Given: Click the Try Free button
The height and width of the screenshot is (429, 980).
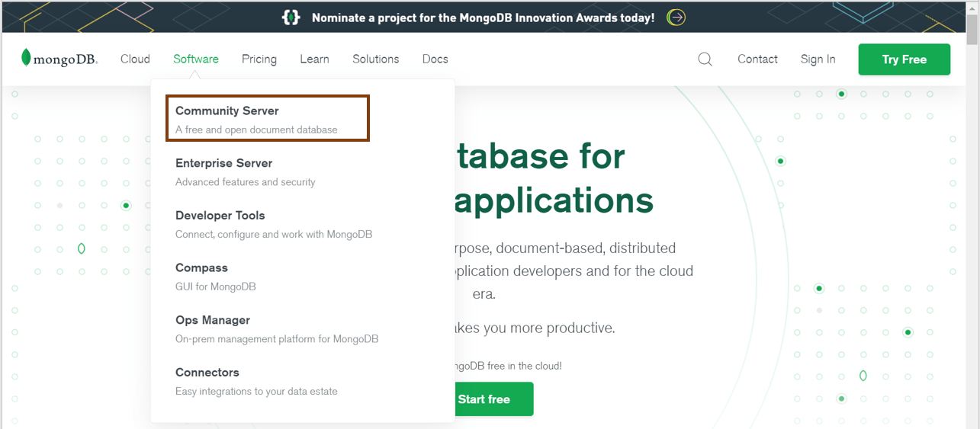Looking at the screenshot, I should coord(904,59).
